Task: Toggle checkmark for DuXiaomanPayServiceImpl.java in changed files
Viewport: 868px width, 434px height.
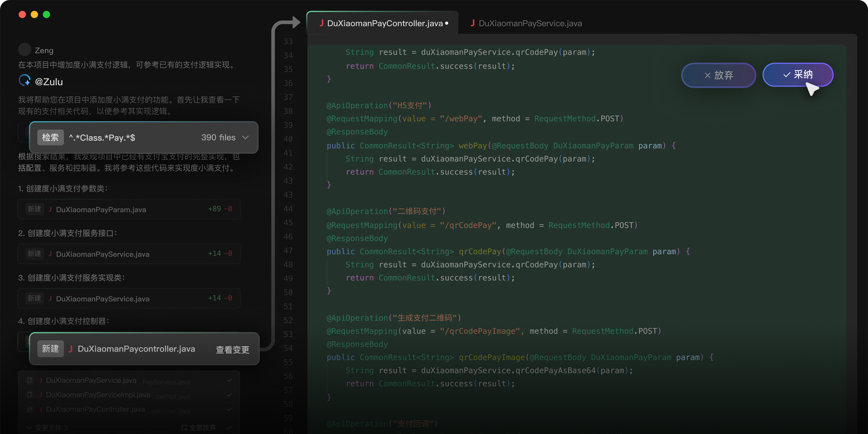Action: [x=229, y=395]
